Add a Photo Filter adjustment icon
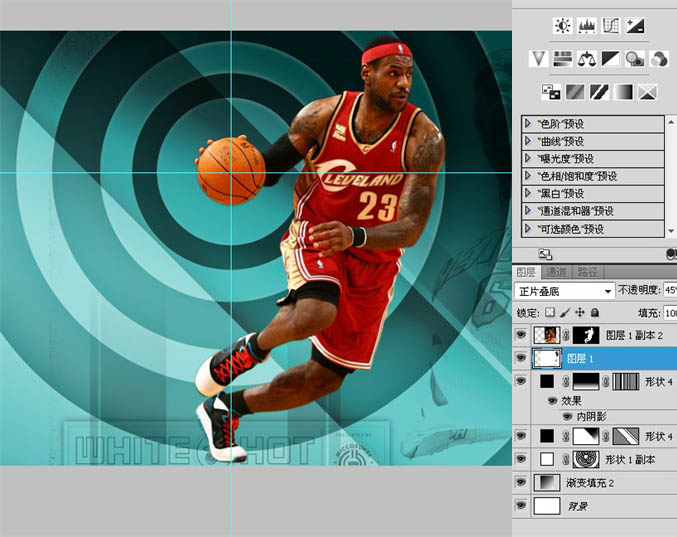Image resolution: width=677 pixels, height=537 pixels. tap(635, 59)
